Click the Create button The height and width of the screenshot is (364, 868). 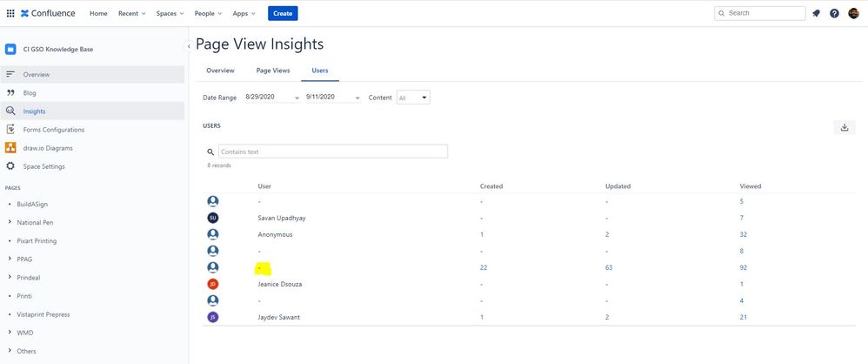click(283, 13)
